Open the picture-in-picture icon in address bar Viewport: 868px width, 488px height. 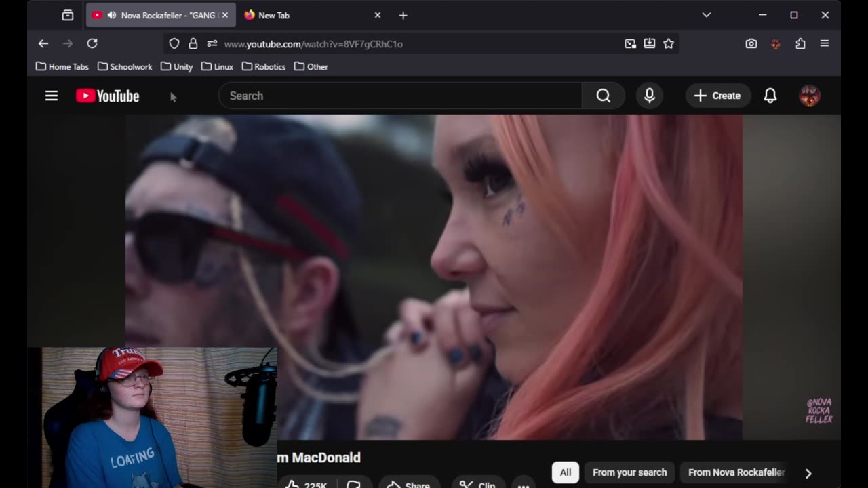click(x=631, y=43)
